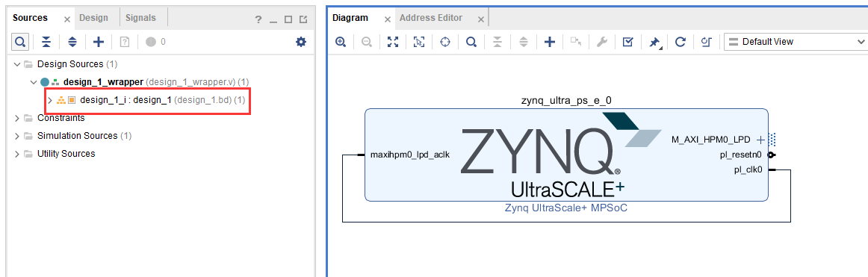Close the Diagram tab
The height and width of the screenshot is (277, 868).
[x=388, y=19]
